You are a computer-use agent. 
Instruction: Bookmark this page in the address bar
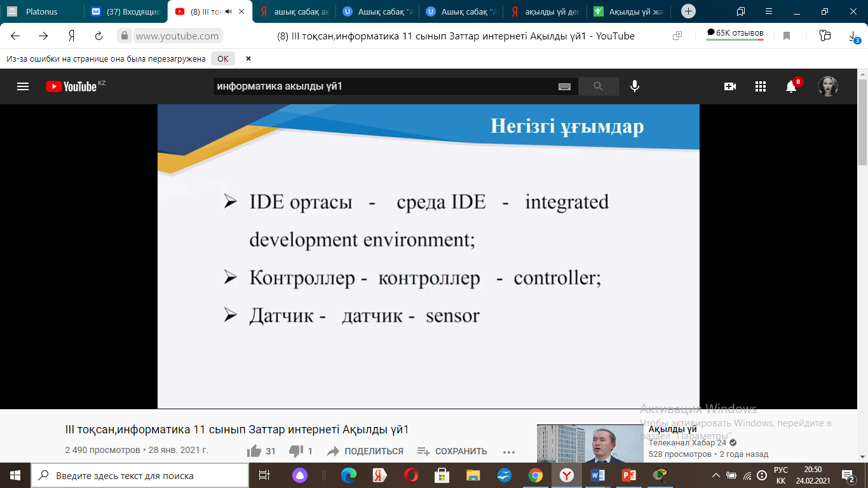coord(787,36)
